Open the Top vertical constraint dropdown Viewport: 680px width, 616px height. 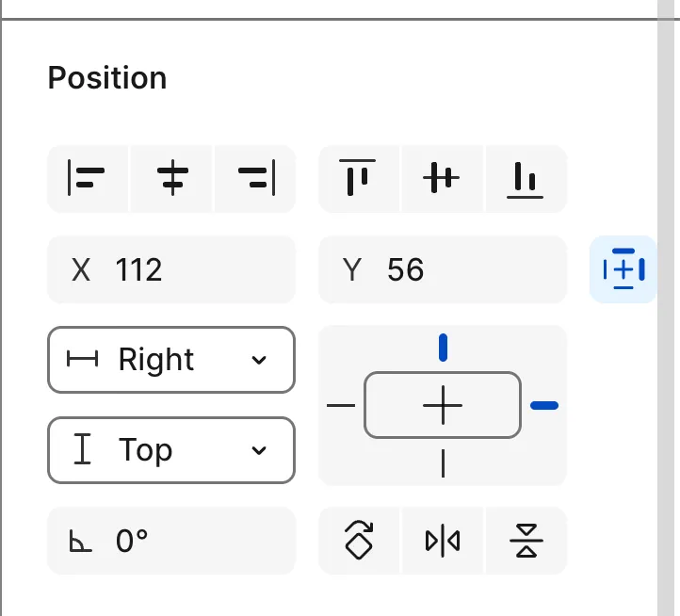point(171,450)
